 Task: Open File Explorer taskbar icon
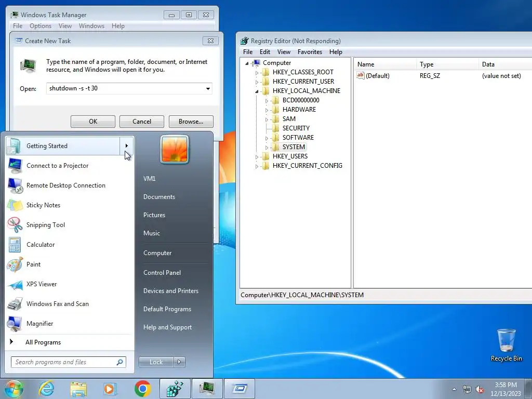78,389
